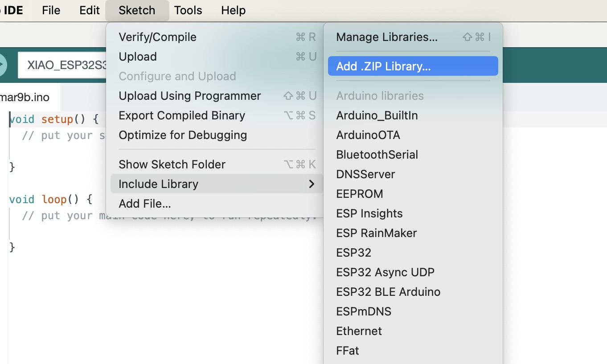
Task: Include the ESP32 Async UDP library
Action: [413, 272]
